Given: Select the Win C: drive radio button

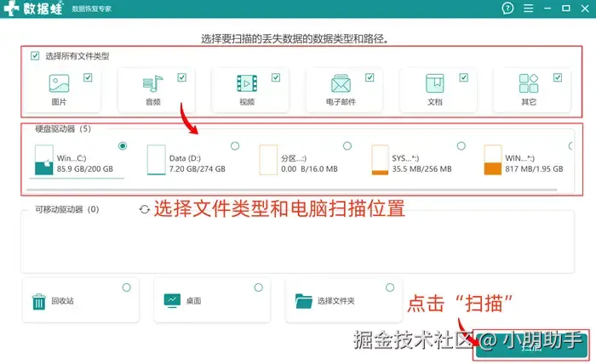Looking at the screenshot, I should tap(123, 145).
